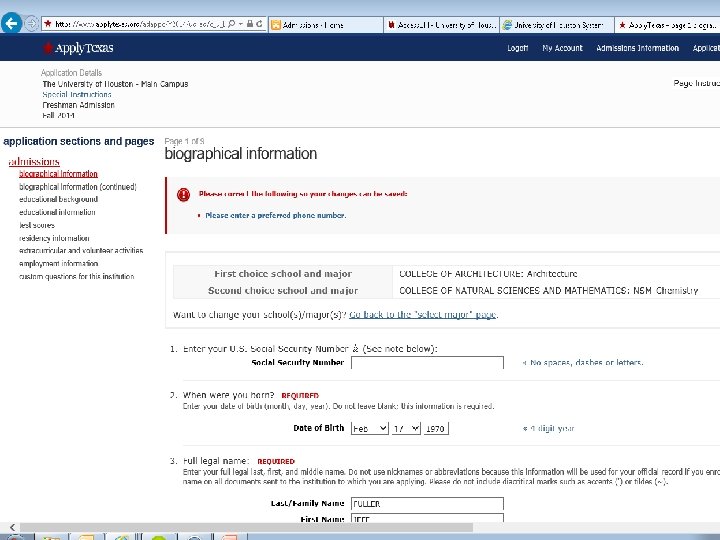Go to employment information page
The height and width of the screenshot is (540, 720).
[x=58, y=264]
